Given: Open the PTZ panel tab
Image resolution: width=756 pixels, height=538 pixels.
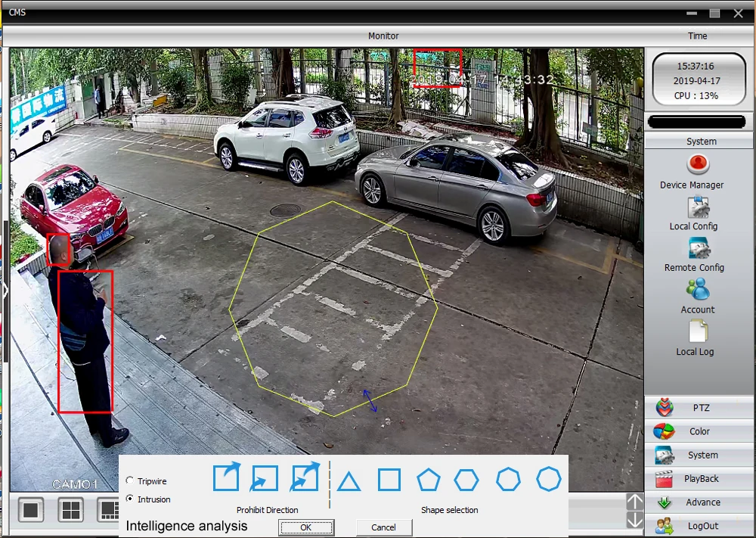Looking at the screenshot, I should tap(700, 408).
